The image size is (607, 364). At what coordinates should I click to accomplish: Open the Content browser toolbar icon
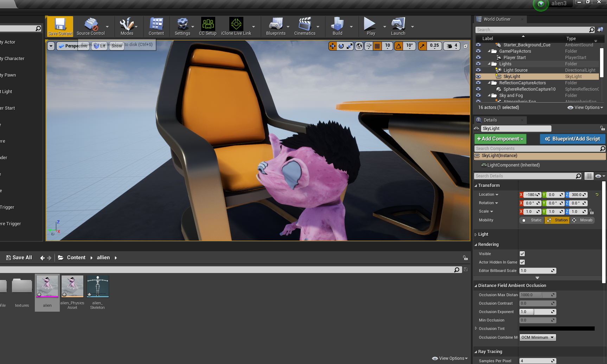tap(156, 26)
